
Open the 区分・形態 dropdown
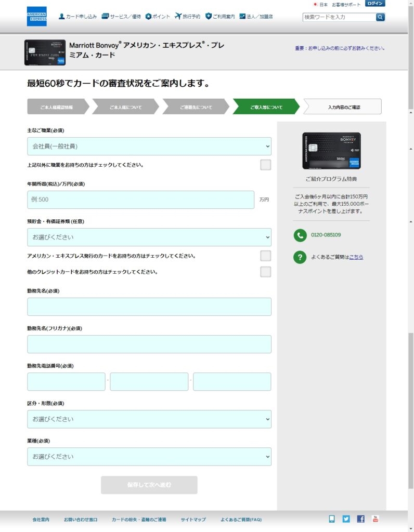pyautogui.click(x=149, y=419)
